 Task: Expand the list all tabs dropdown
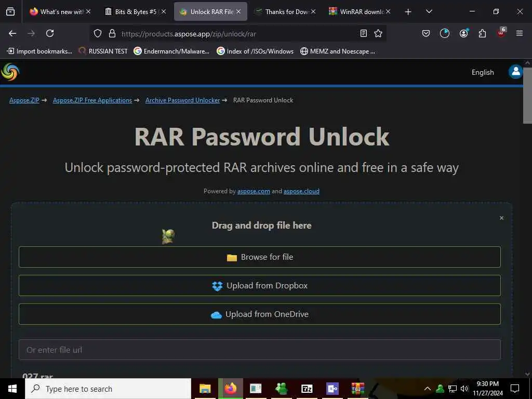(x=429, y=12)
